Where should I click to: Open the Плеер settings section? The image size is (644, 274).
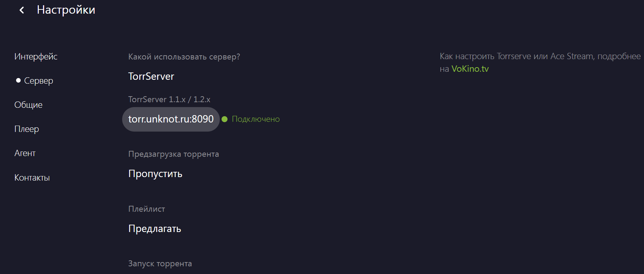(x=27, y=129)
